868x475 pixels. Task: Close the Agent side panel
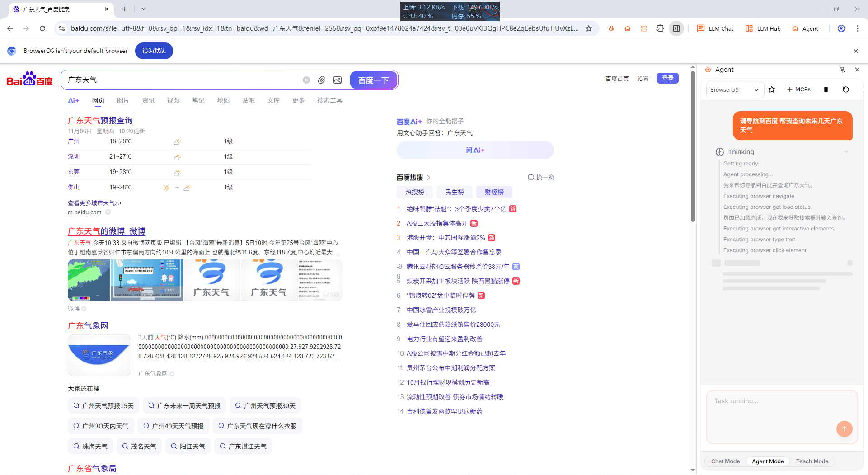857,70
